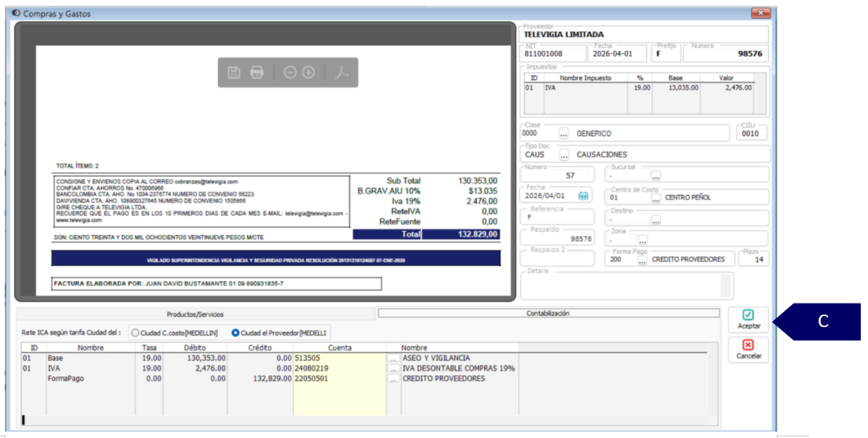Click the print icon in PDF toolbar
The width and height of the screenshot is (868, 438).
click(257, 72)
